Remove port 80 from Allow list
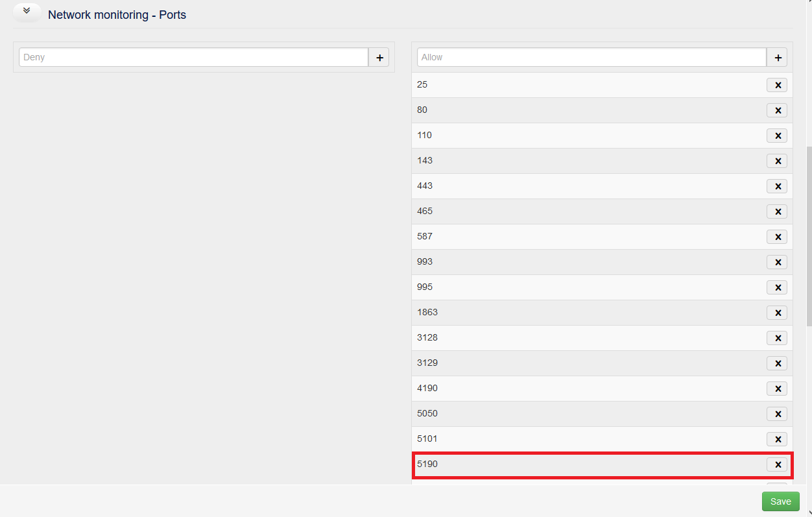Screen dimensions: 812x517 [777, 110]
